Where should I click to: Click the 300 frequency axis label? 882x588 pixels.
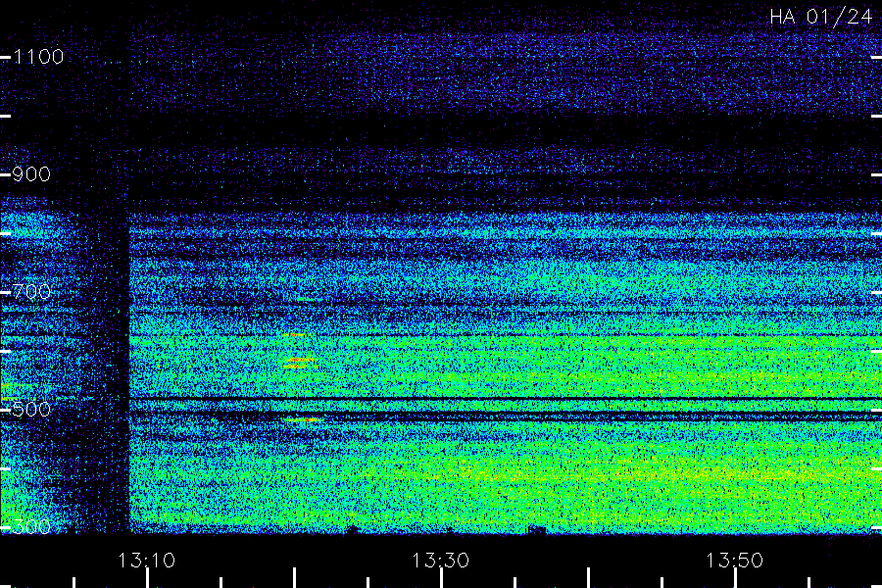(x=31, y=527)
